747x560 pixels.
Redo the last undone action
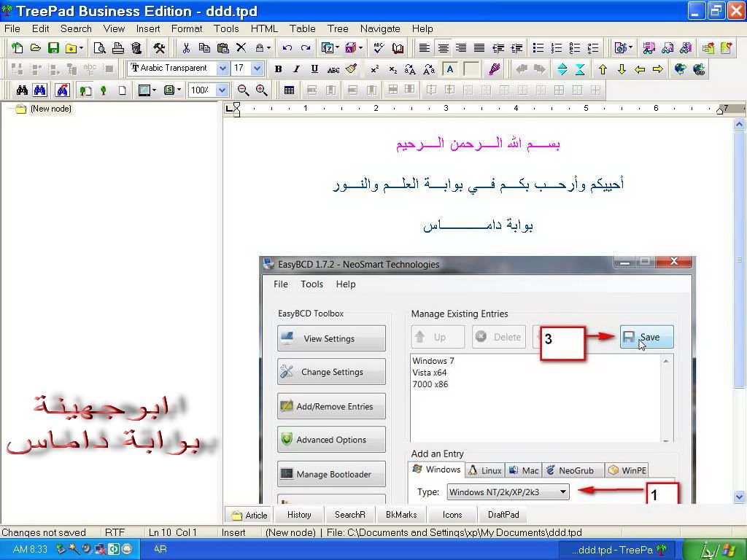point(306,47)
